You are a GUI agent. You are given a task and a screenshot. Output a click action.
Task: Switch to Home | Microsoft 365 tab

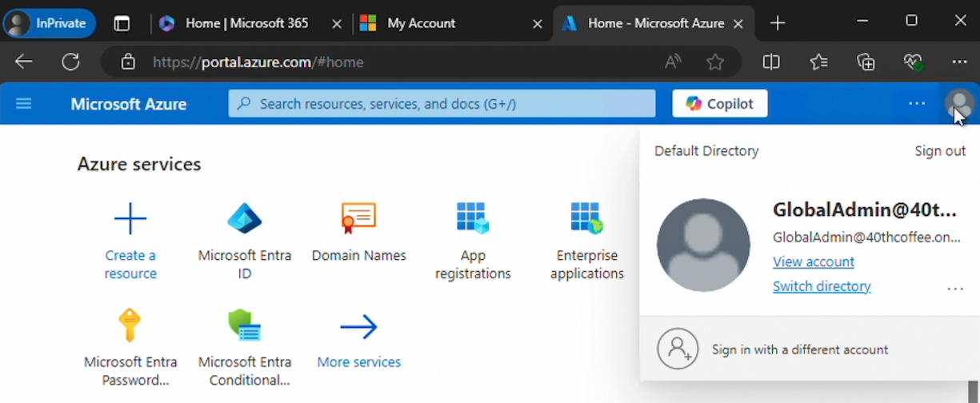pyautogui.click(x=247, y=23)
